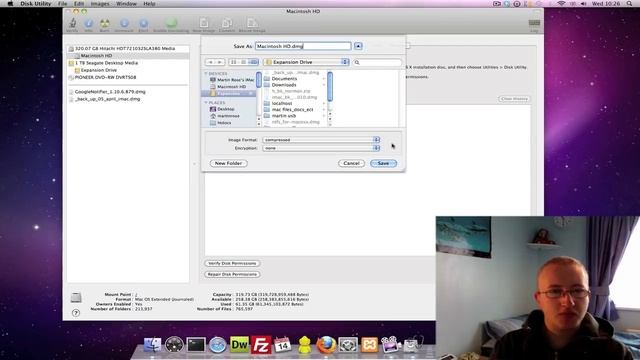The width and height of the screenshot is (640, 360).
Task: Click the Verify toolbar icon
Action: (72, 24)
